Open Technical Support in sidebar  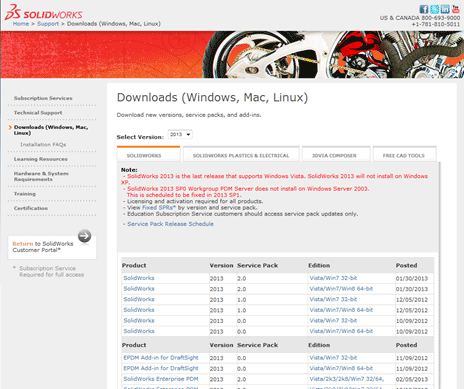(38, 113)
